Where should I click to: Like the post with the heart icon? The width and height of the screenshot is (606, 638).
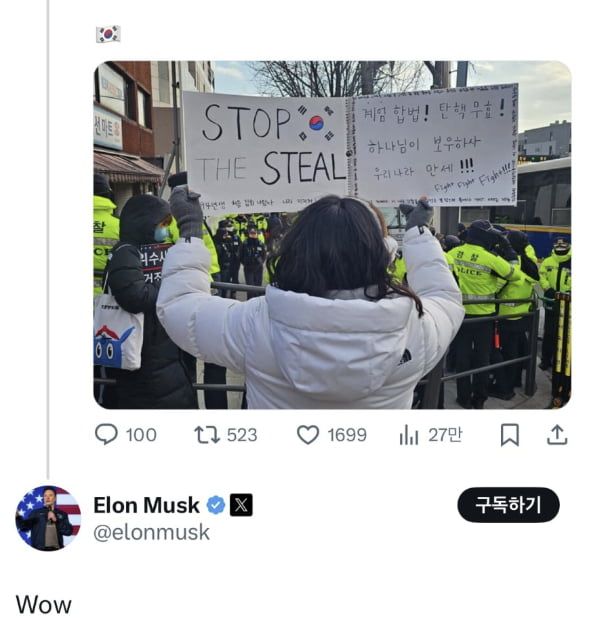click(x=308, y=435)
